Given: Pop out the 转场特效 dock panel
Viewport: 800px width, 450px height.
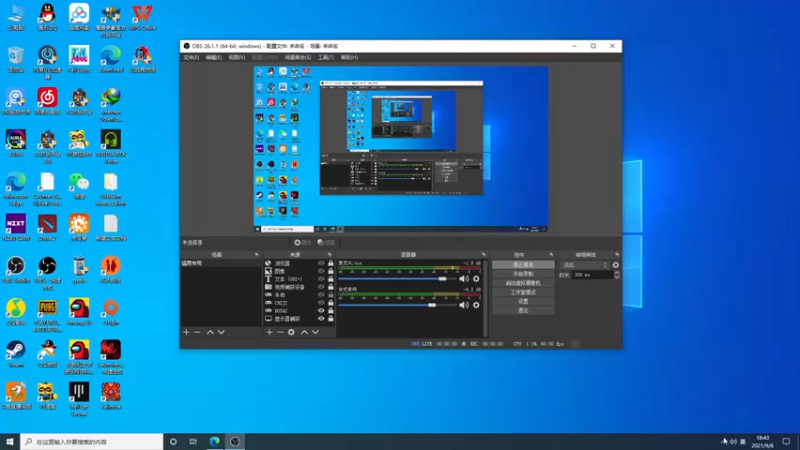Looking at the screenshot, I should [x=617, y=255].
